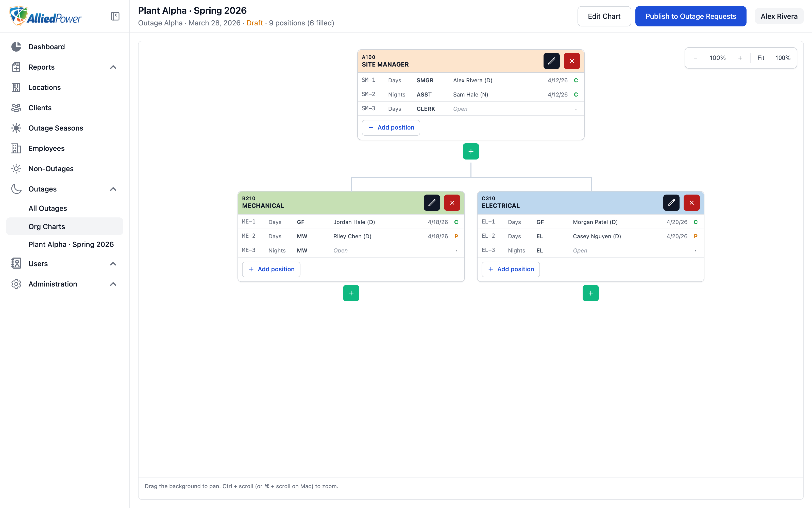This screenshot has height=508, width=812.
Task: Fit chart to view
Action: [761, 58]
